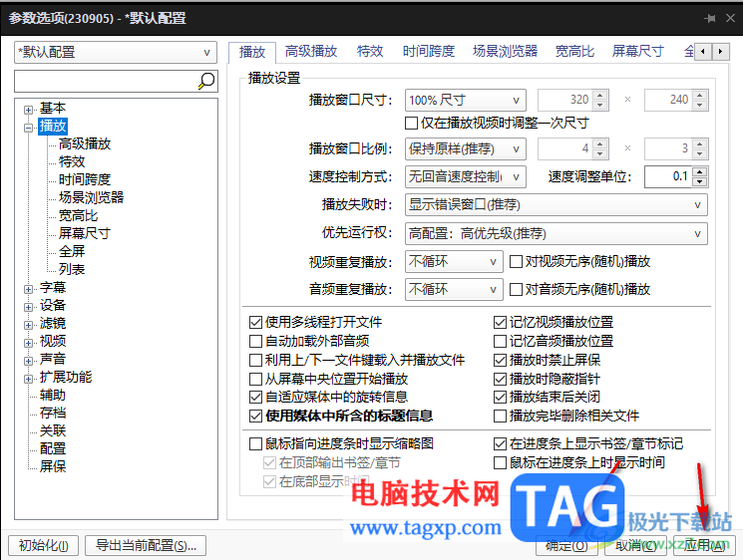Open the 播放窗口尺寸 dropdown
The width and height of the screenshot is (743, 560).
click(466, 100)
